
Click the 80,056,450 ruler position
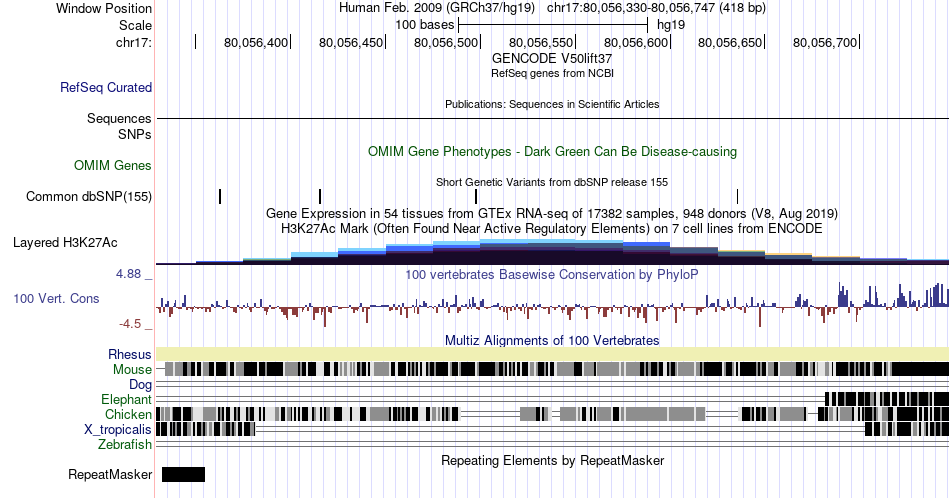pyautogui.click(x=351, y=42)
